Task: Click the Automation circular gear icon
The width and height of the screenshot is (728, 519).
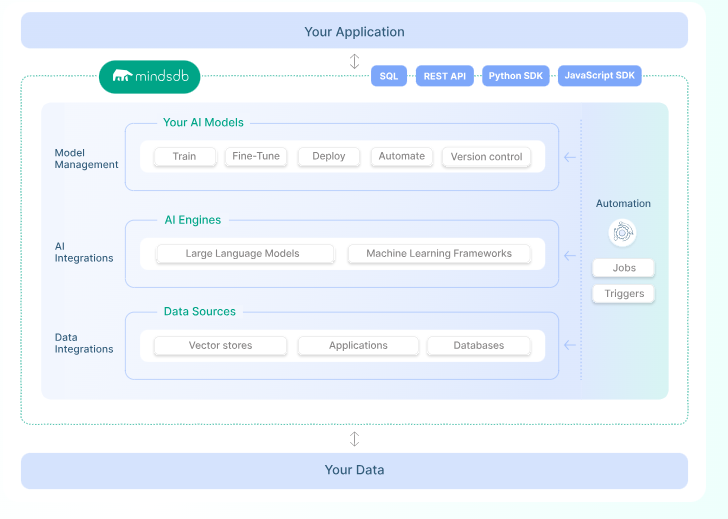Action: 622,233
